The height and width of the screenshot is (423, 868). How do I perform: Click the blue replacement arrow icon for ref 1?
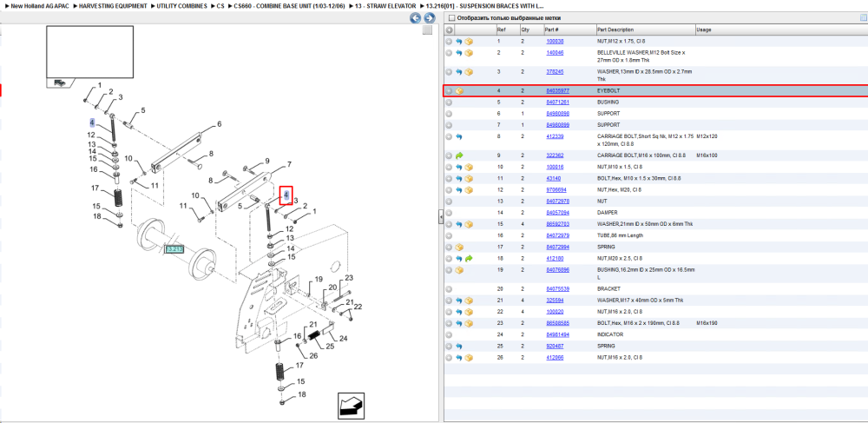pos(459,42)
